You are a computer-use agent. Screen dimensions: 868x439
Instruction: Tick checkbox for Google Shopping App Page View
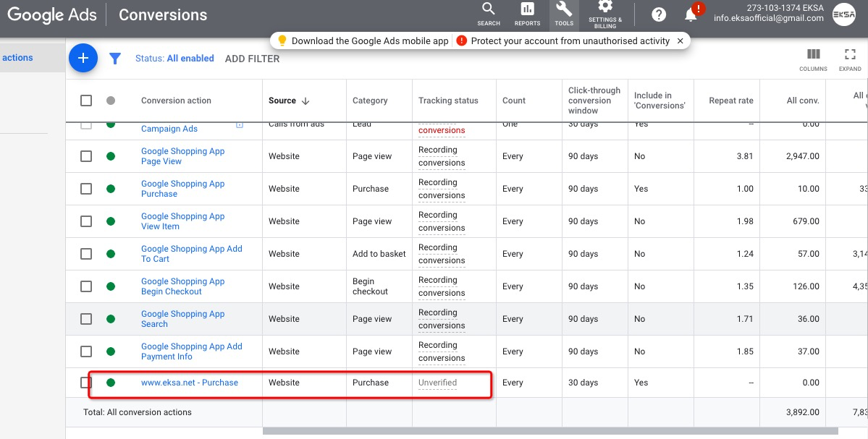86,156
